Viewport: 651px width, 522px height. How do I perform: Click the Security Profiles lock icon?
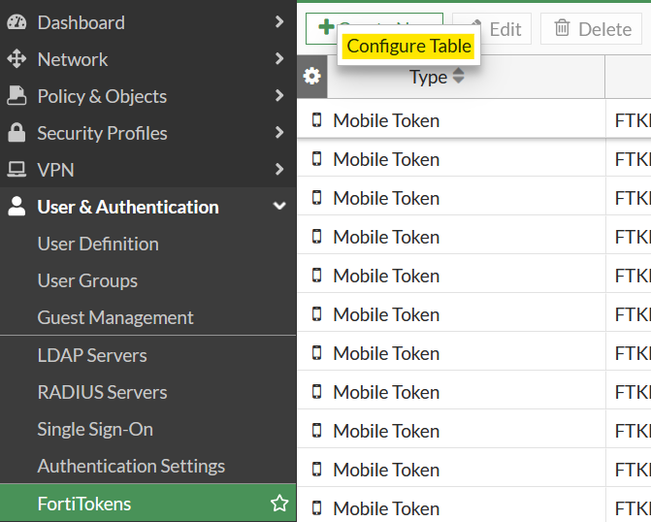pyautogui.click(x=16, y=133)
